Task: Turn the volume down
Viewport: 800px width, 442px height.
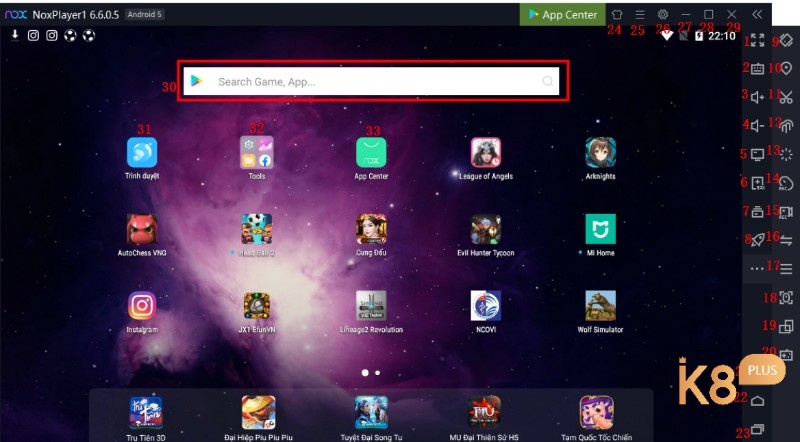Action: pos(758,125)
